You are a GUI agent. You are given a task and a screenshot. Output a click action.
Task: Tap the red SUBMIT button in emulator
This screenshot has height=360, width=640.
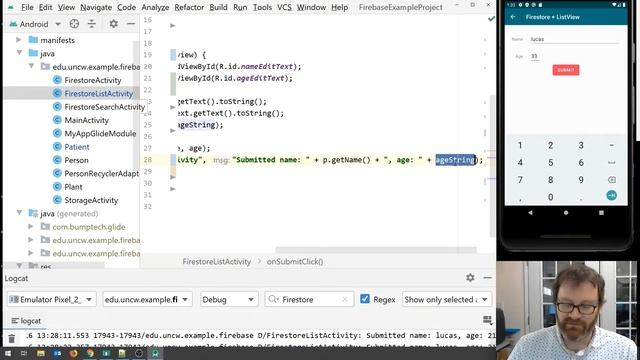coord(566,70)
